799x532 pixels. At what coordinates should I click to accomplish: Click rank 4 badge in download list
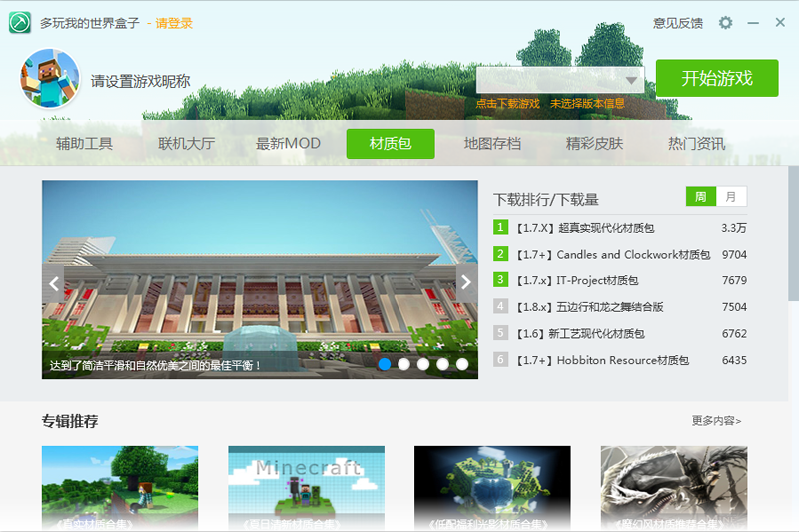coord(500,306)
